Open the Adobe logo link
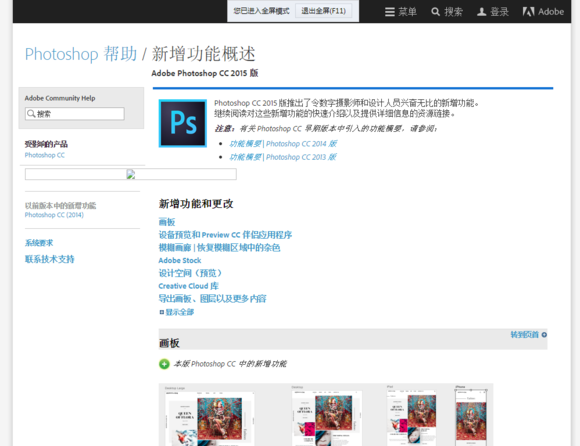The width and height of the screenshot is (580, 446). pos(543,12)
